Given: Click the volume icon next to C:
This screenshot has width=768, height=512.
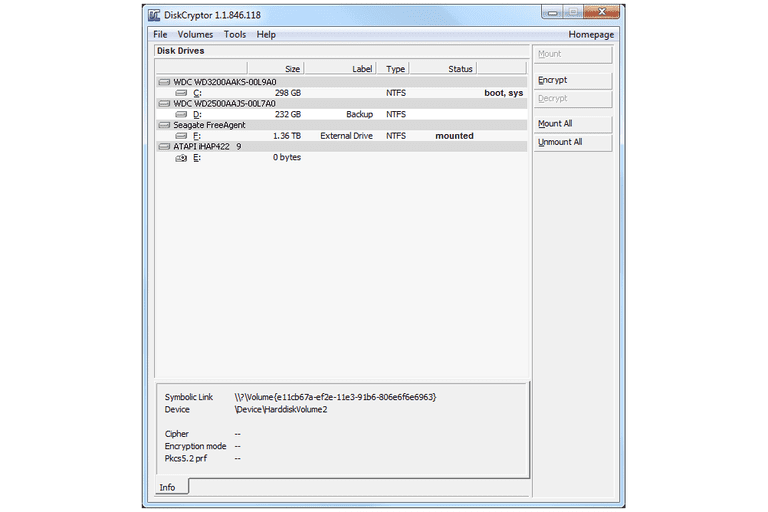Looking at the screenshot, I should coord(181,93).
